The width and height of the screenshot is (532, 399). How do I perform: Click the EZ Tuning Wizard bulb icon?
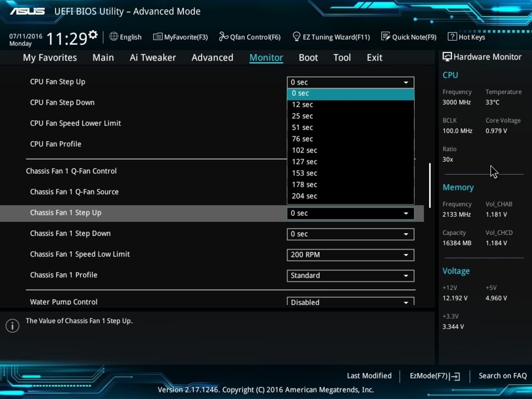click(x=297, y=36)
